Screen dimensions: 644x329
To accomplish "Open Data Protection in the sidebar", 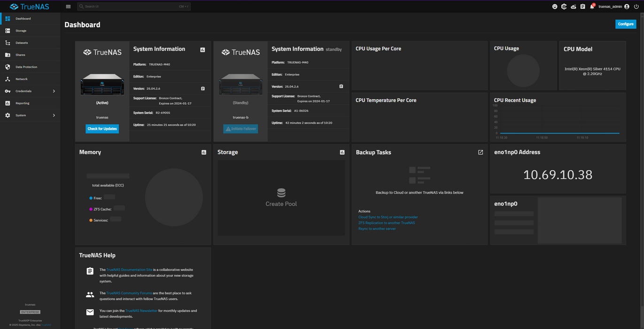I will (x=26, y=67).
